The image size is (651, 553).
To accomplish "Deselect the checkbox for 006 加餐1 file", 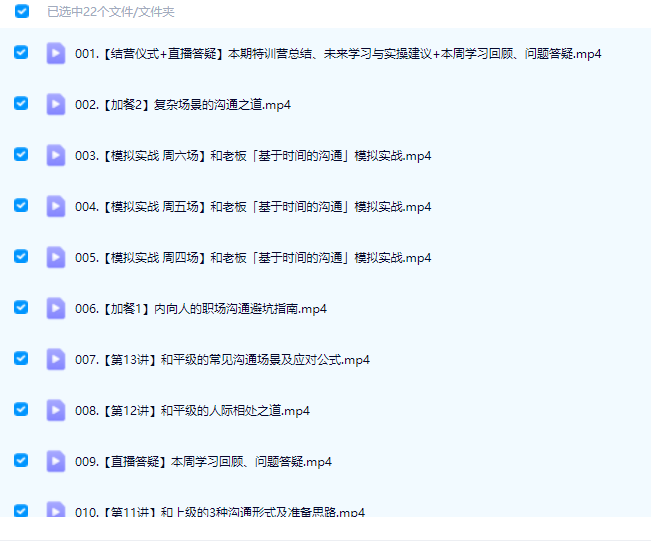I will [x=22, y=307].
